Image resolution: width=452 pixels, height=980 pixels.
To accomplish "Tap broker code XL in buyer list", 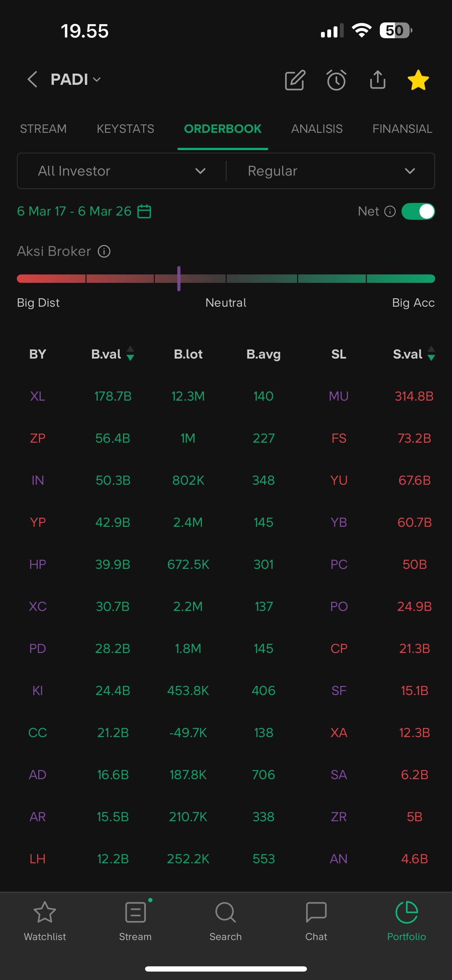I will [x=37, y=396].
